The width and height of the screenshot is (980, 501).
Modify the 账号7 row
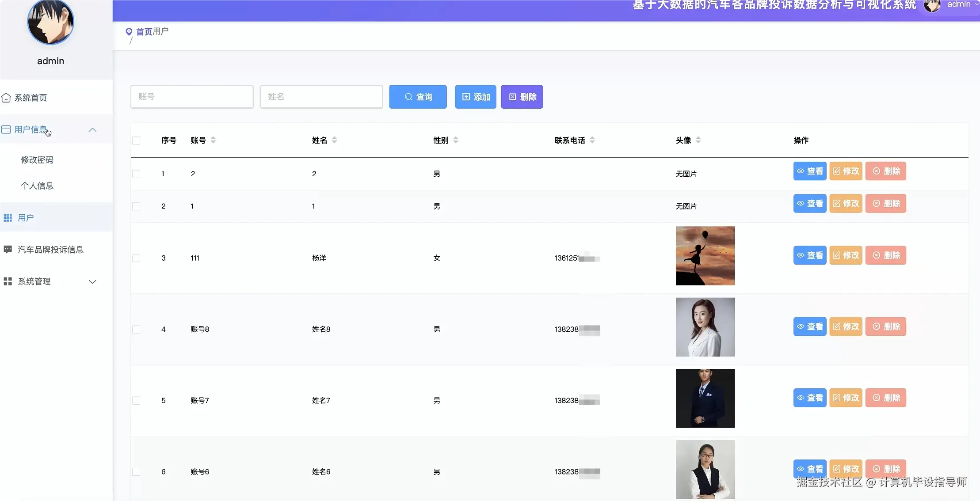point(846,398)
